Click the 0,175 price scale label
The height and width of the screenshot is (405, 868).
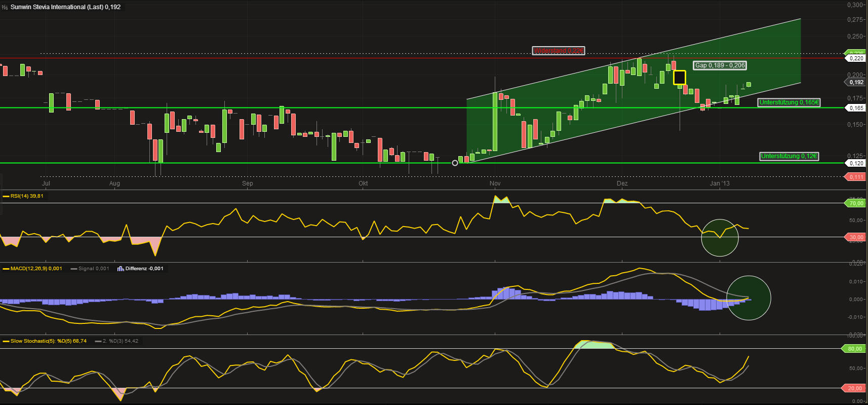pos(855,98)
